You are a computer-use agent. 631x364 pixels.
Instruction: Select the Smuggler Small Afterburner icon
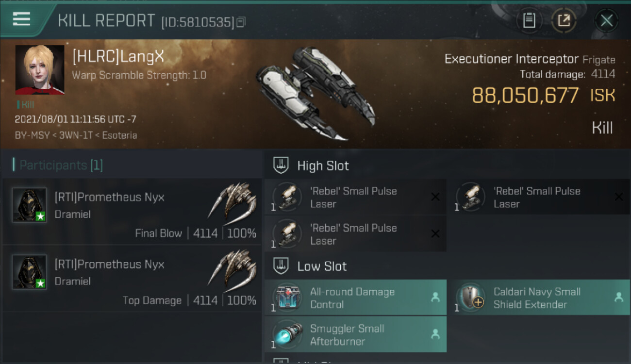pos(288,334)
